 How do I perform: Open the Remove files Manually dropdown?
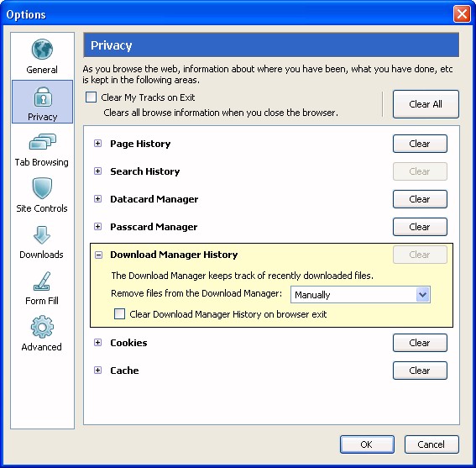360,294
